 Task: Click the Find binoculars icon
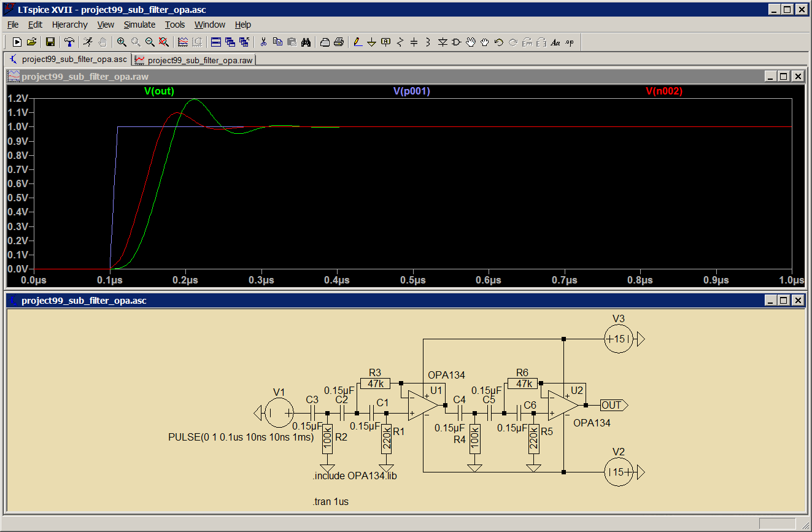click(x=306, y=42)
